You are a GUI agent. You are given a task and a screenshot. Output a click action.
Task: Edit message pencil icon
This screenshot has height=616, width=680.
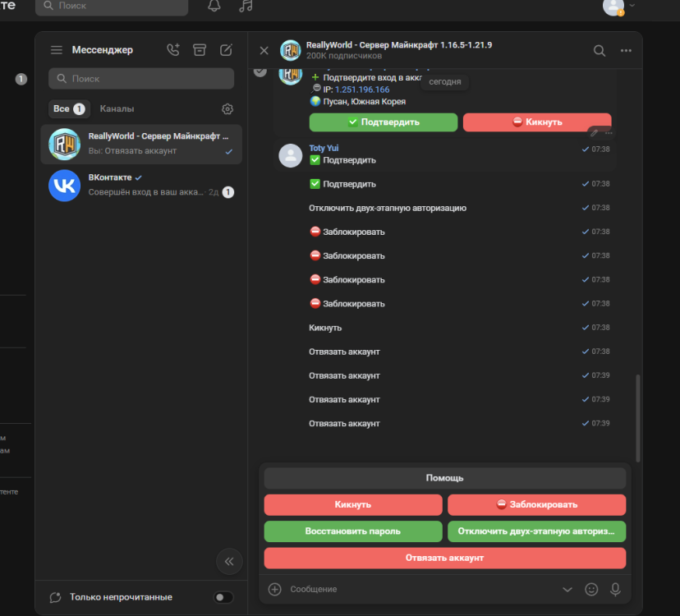pos(594,133)
